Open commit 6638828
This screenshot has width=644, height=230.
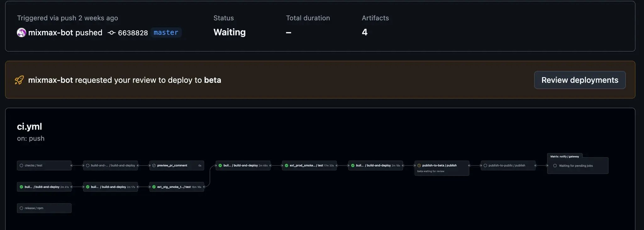(x=133, y=33)
